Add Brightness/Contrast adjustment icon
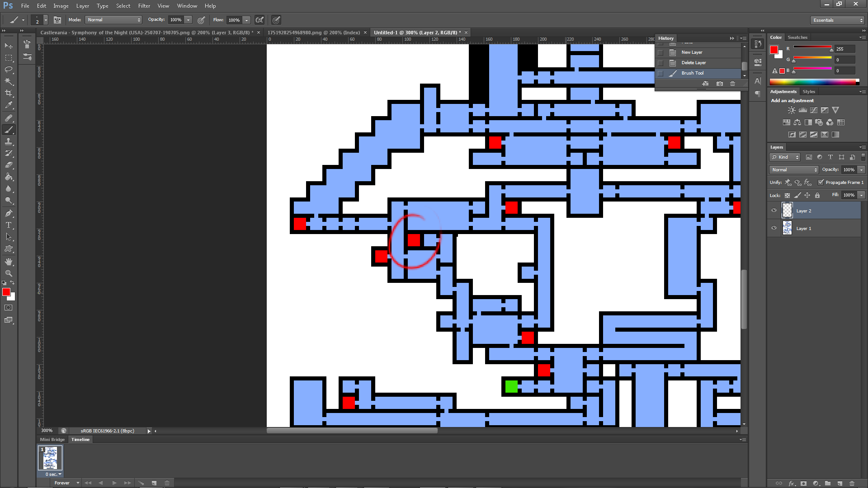 click(792, 110)
